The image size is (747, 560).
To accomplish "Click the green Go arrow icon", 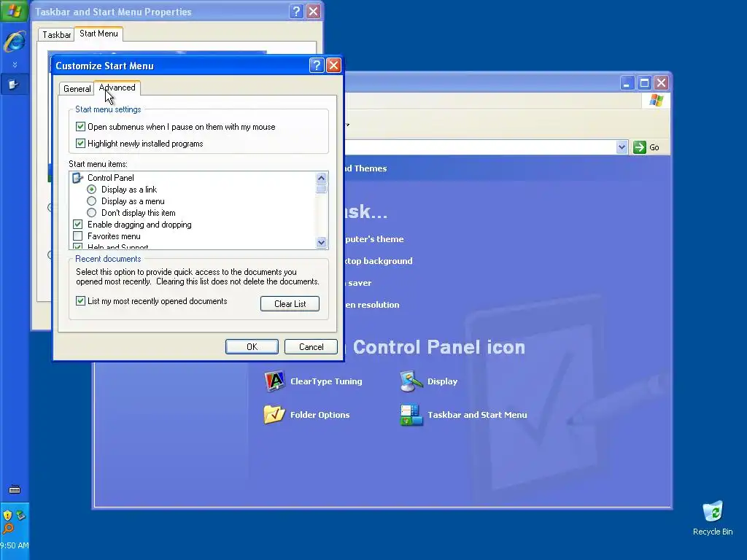I will [639, 147].
